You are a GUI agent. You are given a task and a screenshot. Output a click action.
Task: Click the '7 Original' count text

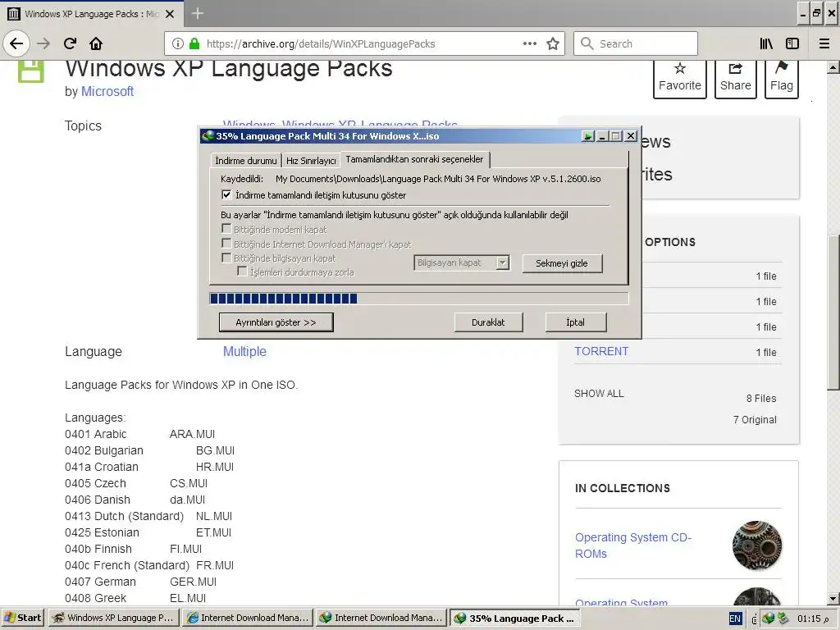pyautogui.click(x=755, y=419)
